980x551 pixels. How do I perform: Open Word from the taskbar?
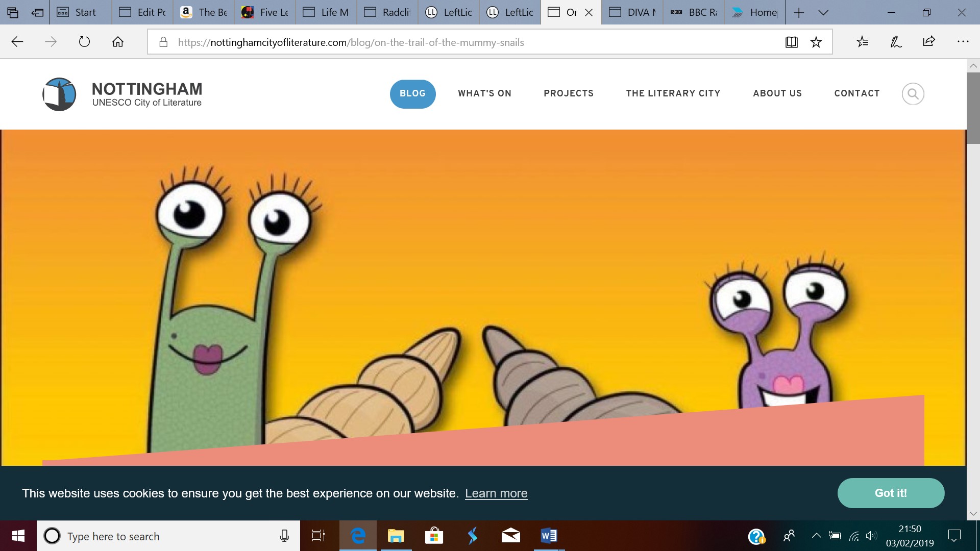pos(549,536)
